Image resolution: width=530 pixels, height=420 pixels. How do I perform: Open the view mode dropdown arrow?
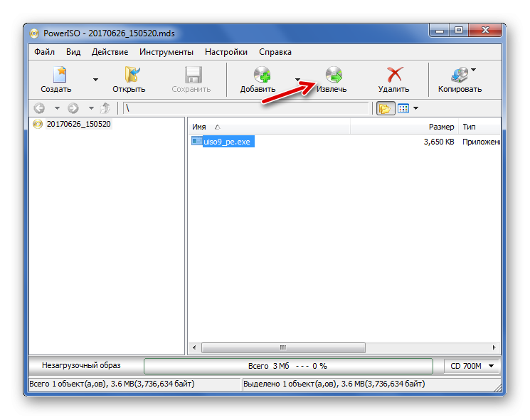416,108
